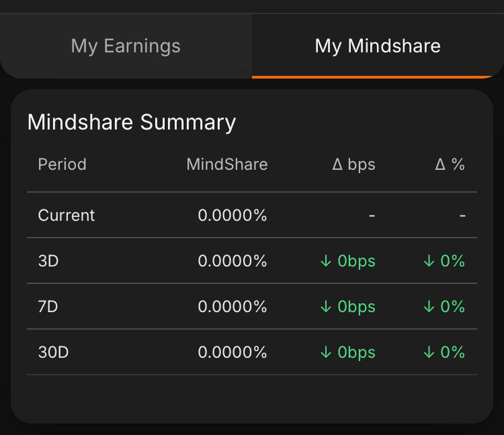Click the Mindshare Summary heading

point(132,122)
